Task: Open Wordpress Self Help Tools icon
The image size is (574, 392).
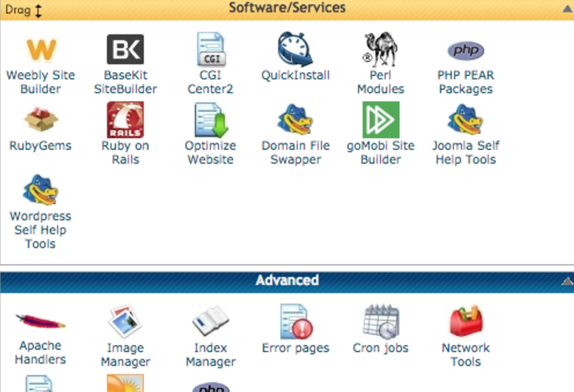Action: 40,190
